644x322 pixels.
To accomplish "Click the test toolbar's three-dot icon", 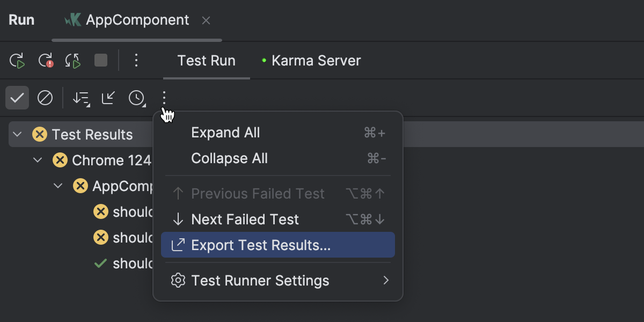I will [x=164, y=98].
